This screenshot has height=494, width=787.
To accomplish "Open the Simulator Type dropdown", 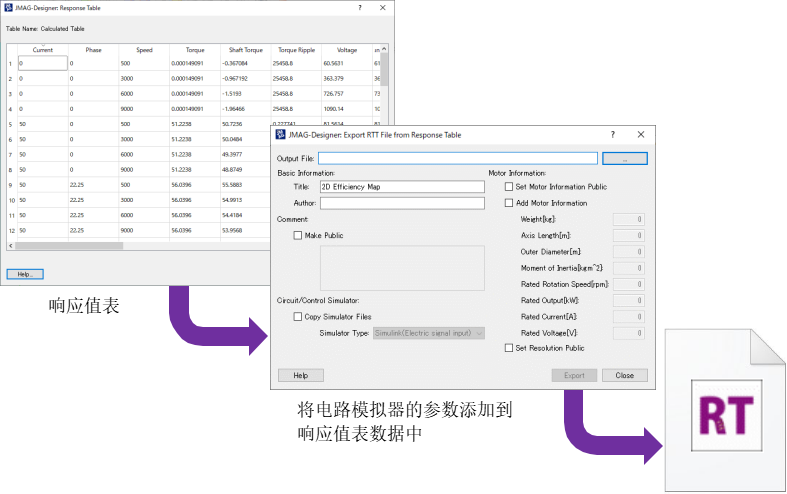I will tap(428, 333).
